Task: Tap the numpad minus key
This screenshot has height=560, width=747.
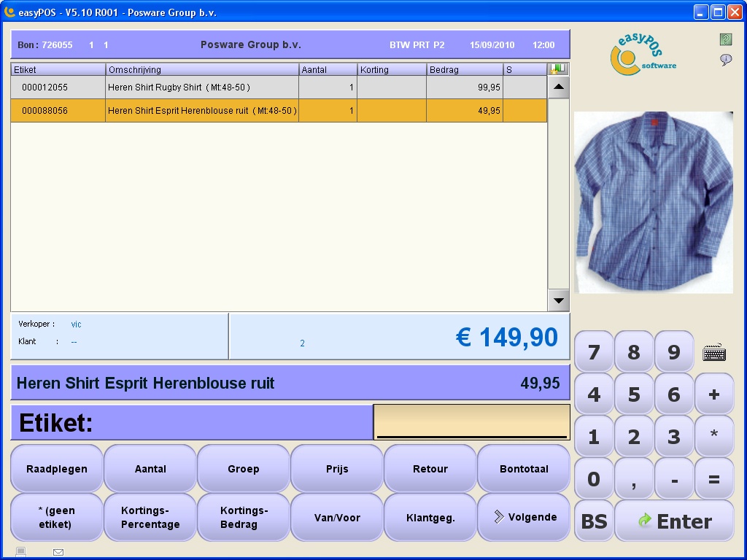Action: [673, 478]
